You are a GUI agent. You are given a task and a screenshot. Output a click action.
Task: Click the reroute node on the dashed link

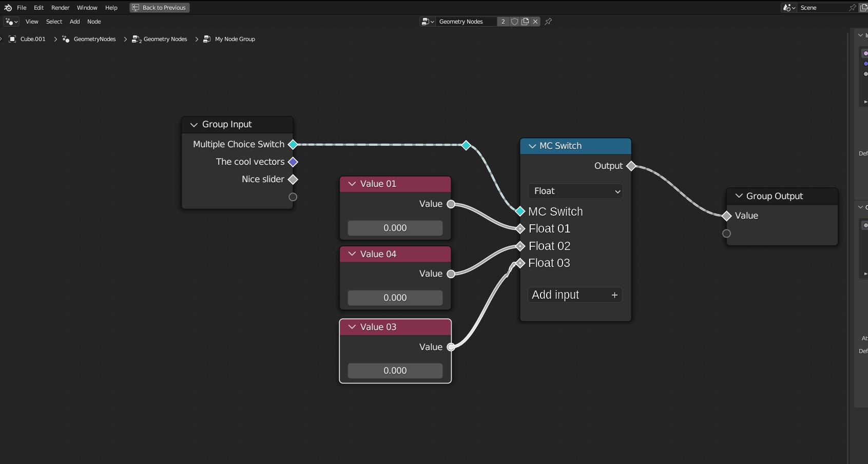click(x=466, y=145)
